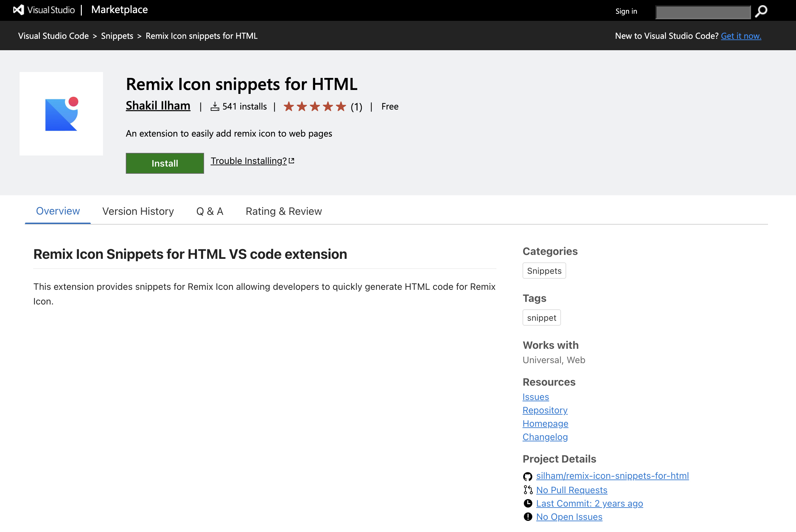Switch to the Q & A tab
Image resolution: width=796 pixels, height=532 pixels.
[x=209, y=211]
